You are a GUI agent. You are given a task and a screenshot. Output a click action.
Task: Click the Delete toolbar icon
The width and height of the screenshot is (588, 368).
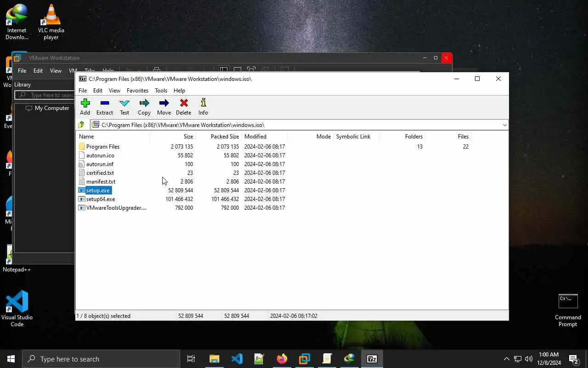coord(184,107)
